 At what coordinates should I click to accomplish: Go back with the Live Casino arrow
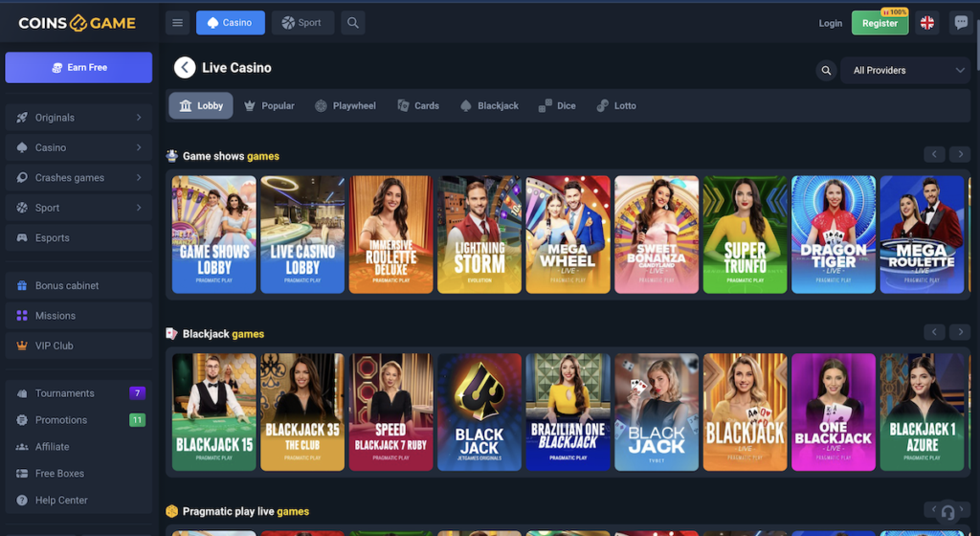(x=185, y=67)
